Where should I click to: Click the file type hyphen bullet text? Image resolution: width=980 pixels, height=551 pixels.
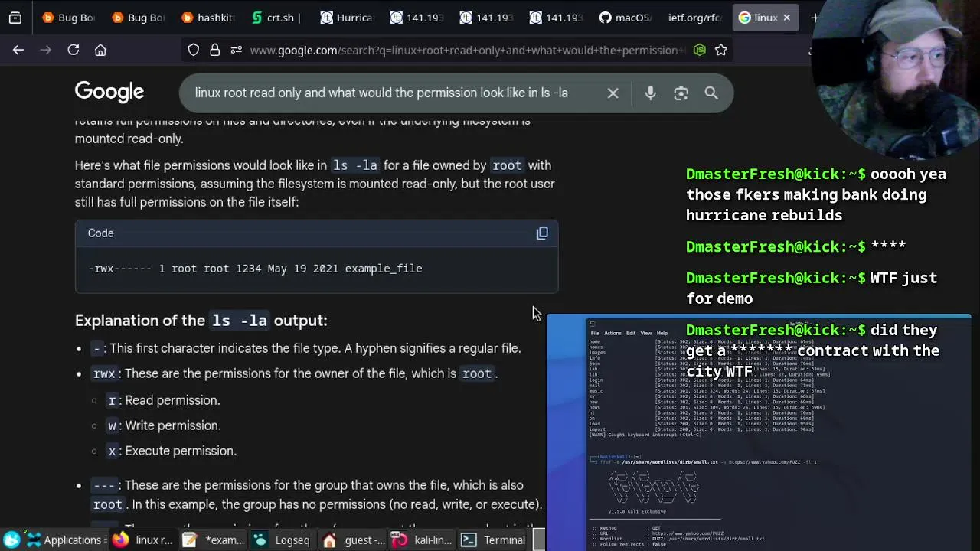point(306,348)
